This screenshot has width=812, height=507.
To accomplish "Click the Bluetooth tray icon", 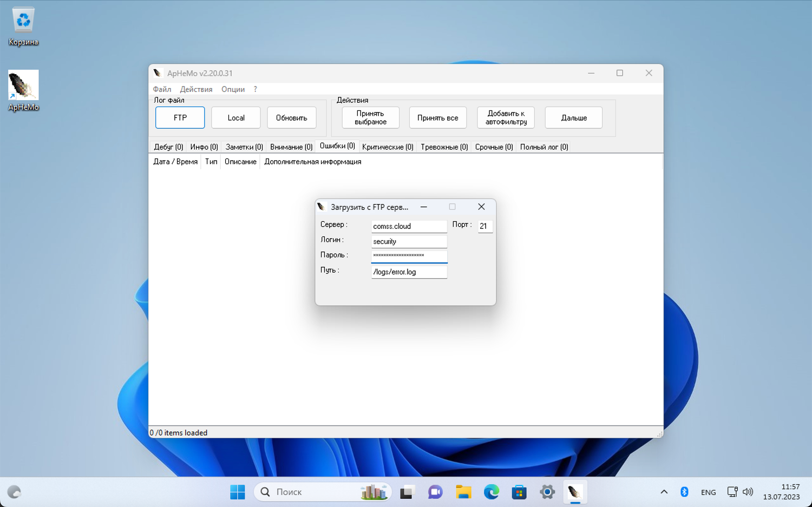I will [684, 492].
